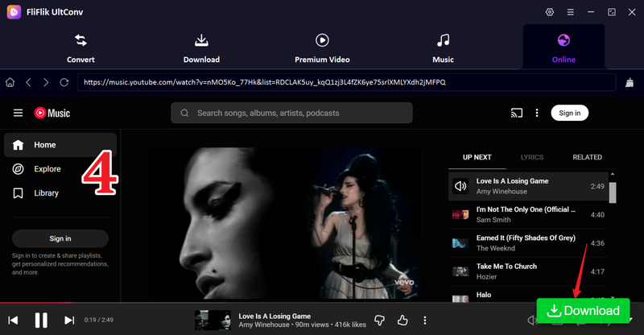This screenshot has width=644, height=335.
Task: Click the sidebar Sign in button
Action: pyautogui.click(x=60, y=238)
